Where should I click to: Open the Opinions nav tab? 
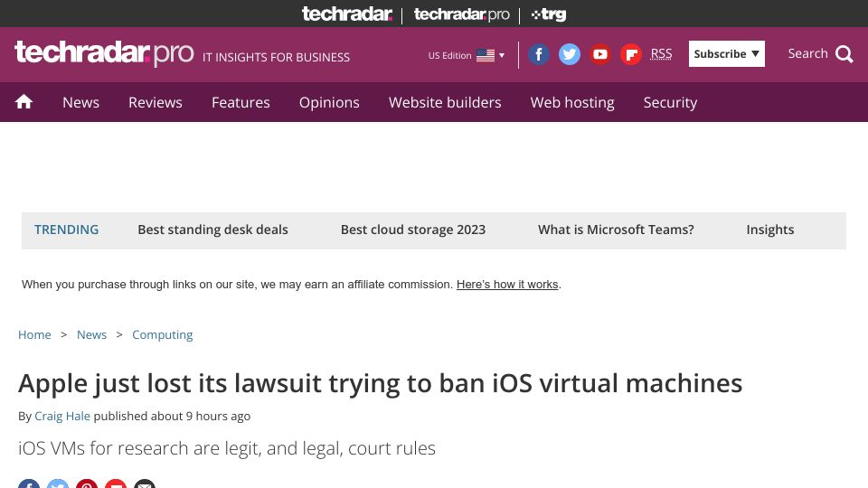[329, 102]
